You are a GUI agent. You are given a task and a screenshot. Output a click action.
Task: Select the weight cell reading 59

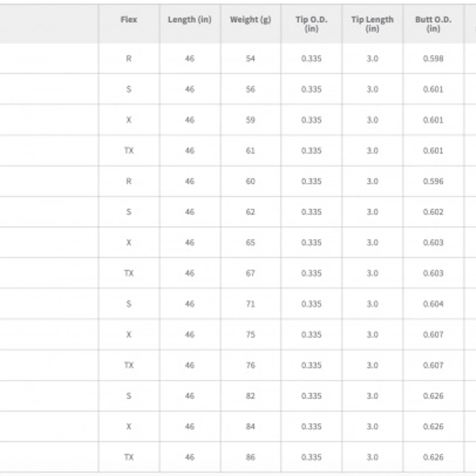click(x=250, y=120)
